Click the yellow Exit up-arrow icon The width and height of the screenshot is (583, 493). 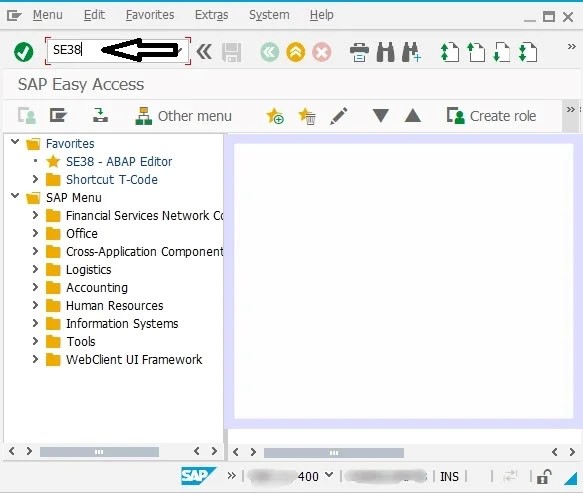point(296,52)
